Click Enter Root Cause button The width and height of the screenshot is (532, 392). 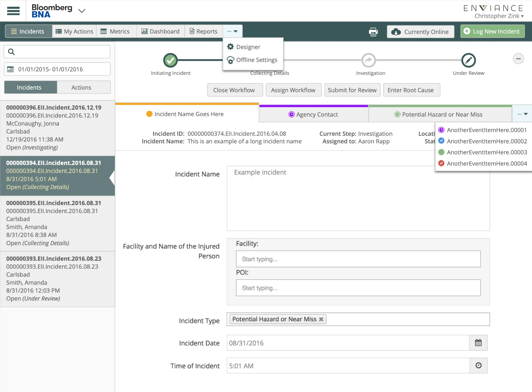tap(411, 90)
